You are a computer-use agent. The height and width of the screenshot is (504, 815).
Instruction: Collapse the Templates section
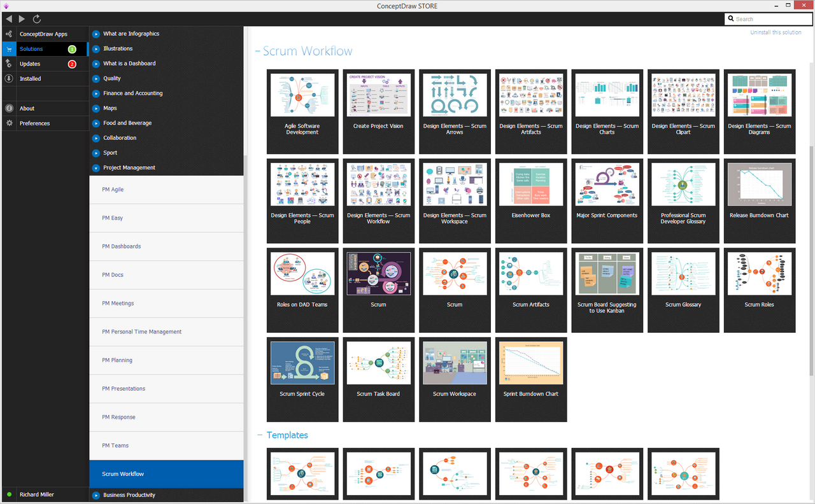point(260,435)
